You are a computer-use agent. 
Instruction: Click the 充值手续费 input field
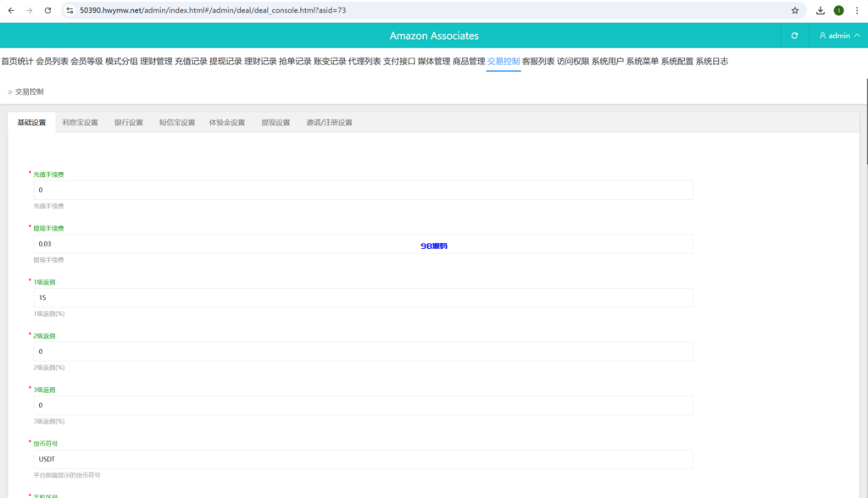pos(363,190)
